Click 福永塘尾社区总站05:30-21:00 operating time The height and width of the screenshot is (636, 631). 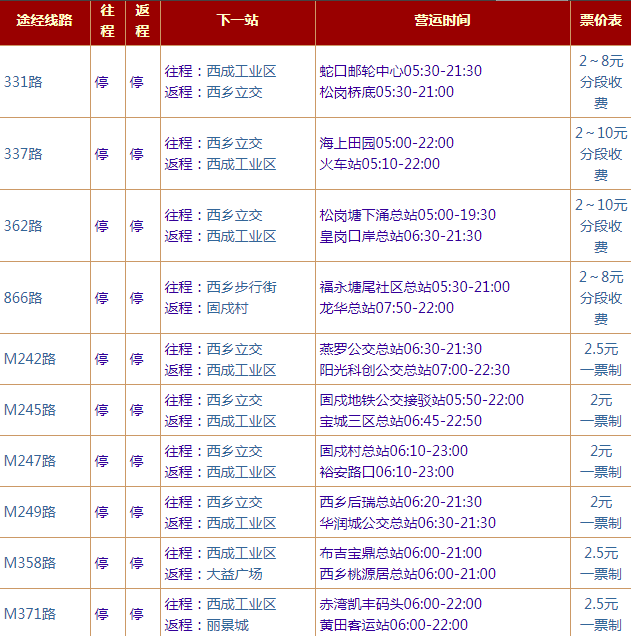point(414,287)
